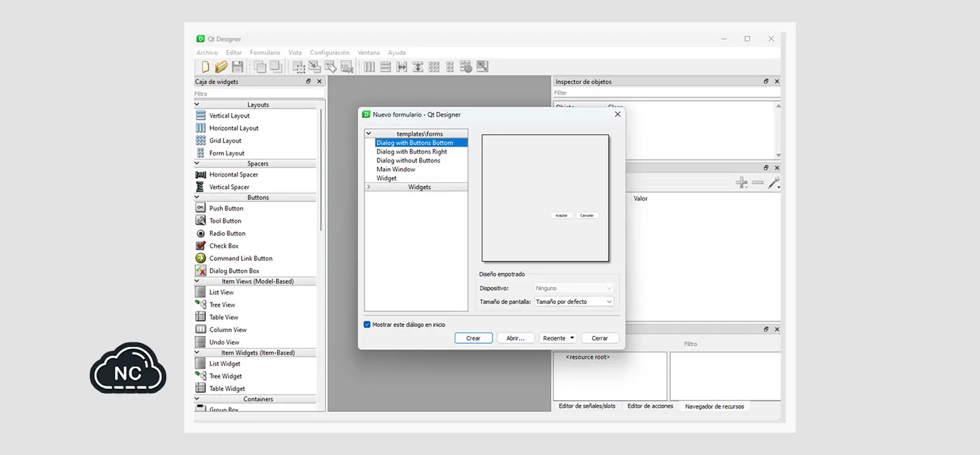
Task: Click the Break Layout toolbar icon
Action: coord(466,67)
